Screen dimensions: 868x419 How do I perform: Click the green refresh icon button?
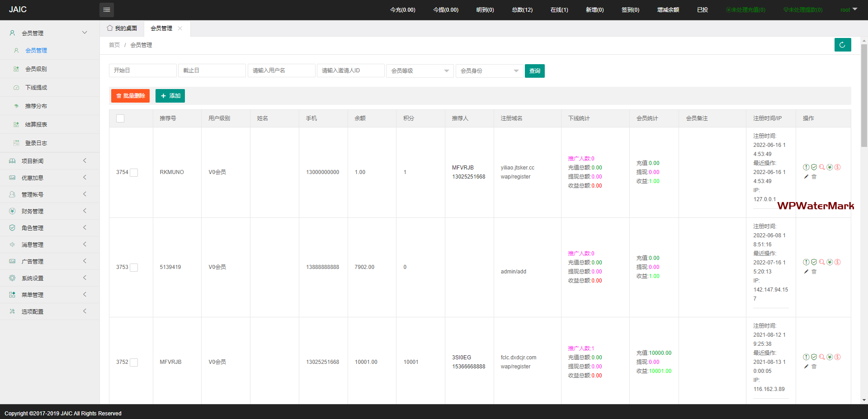(842, 45)
